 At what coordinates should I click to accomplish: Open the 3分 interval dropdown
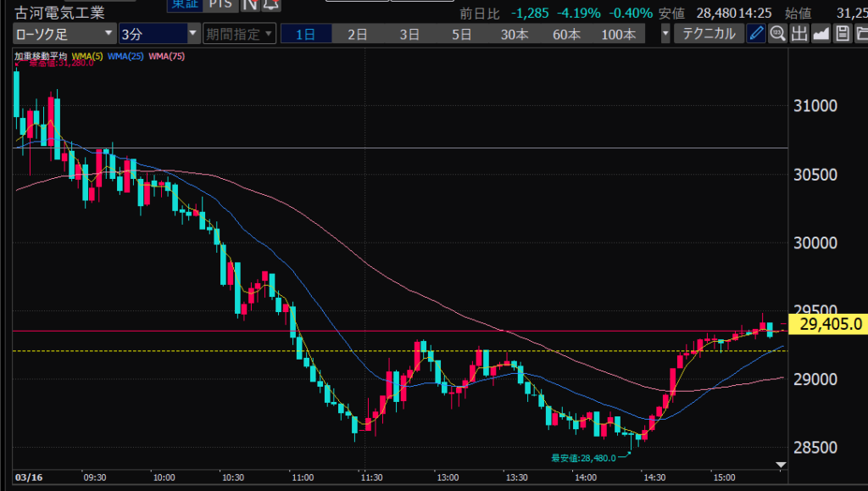tap(159, 34)
